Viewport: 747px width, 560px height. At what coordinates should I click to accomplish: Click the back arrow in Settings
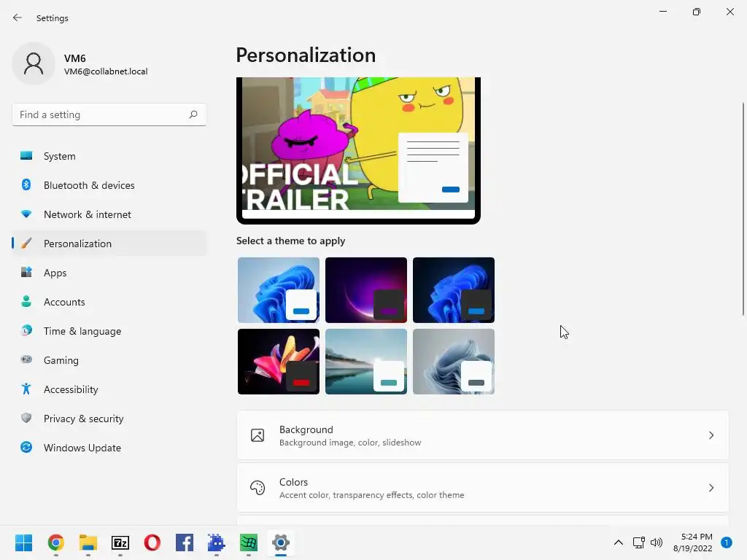point(18,17)
